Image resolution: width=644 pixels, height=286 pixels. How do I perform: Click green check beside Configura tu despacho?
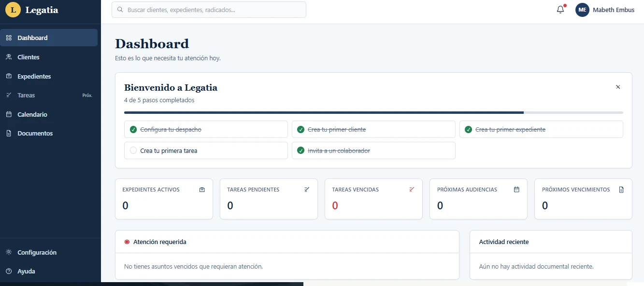coord(133,129)
